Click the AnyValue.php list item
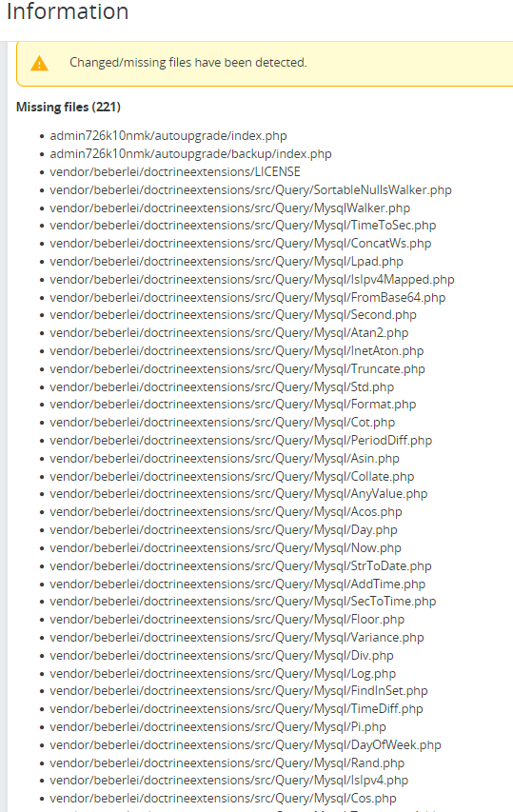 pyautogui.click(x=239, y=494)
